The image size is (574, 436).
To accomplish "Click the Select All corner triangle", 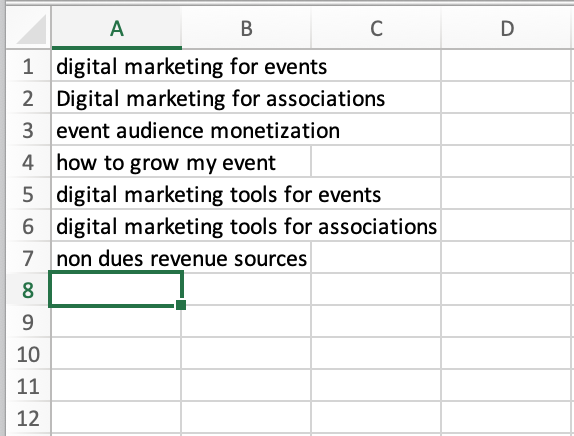I will 32,29.
